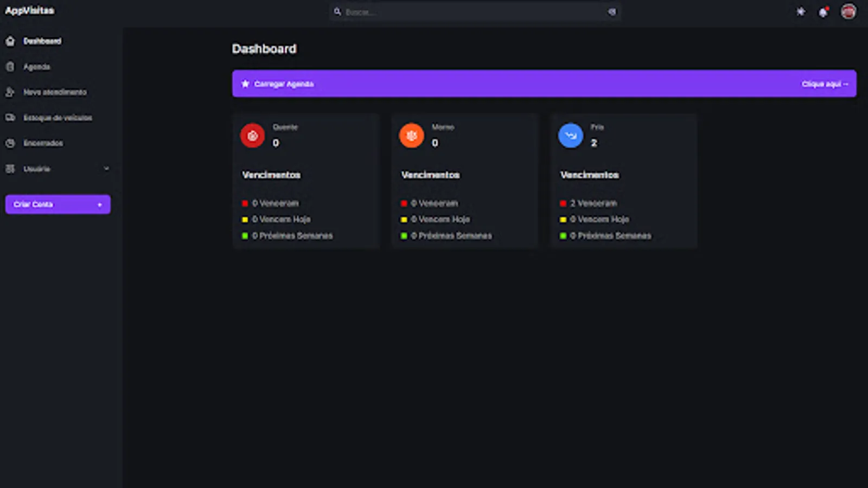Click '0 Vencem Hoje' in Morno card

441,220
